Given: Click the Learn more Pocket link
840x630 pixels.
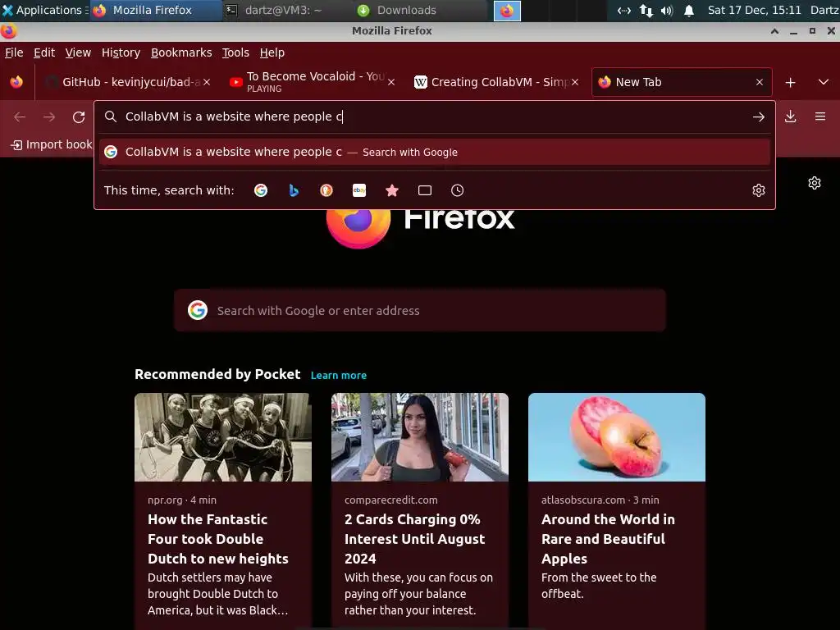Looking at the screenshot, I should (339, 376).
